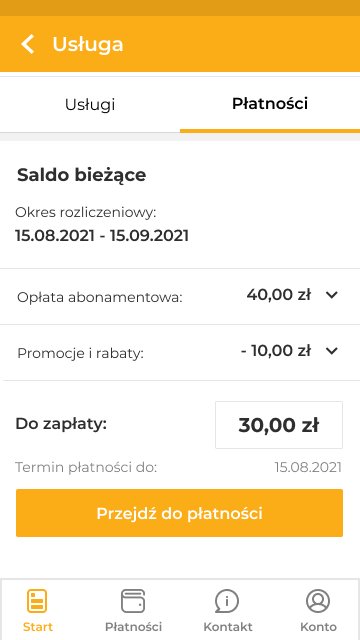Viewport: 360px width, 640px height.
Task: Open the Kontakt info bubble icon
Action: click(227, 601)
